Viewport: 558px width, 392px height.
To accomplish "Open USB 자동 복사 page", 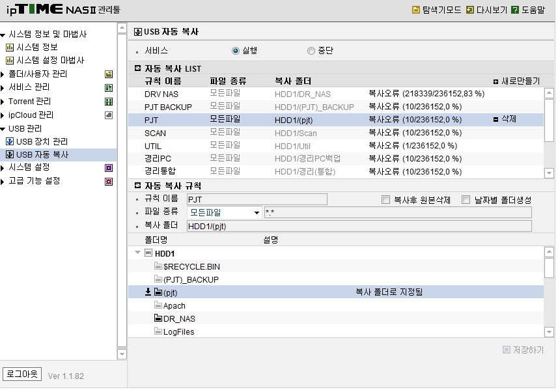I will click(x=42, y=154).
